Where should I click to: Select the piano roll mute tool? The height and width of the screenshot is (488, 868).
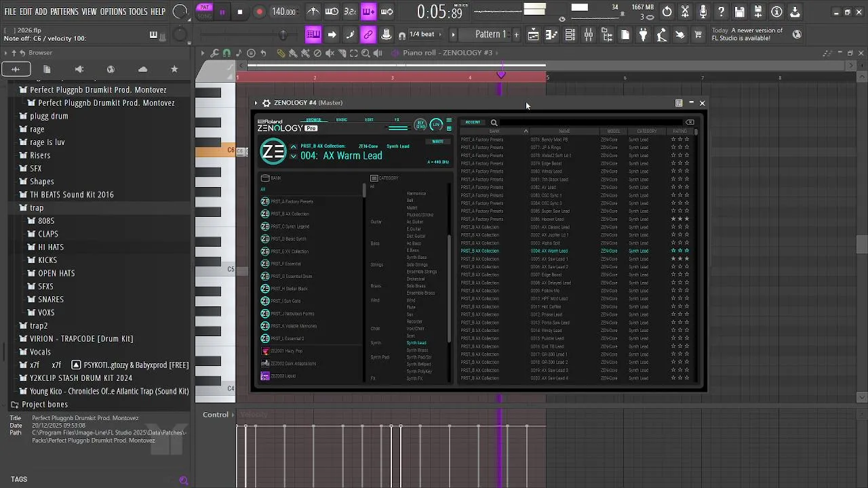(330, 53)
